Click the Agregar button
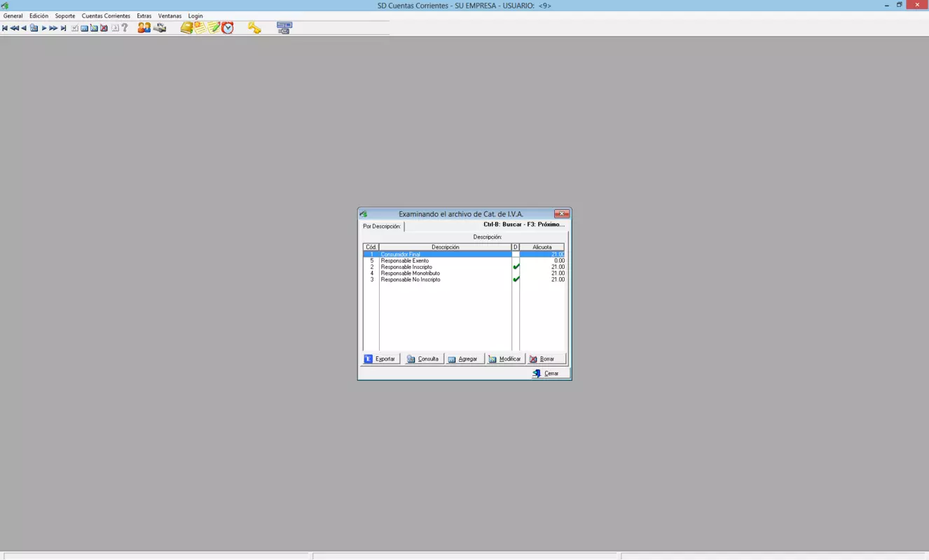This screenshot has height=560, width=929. click(x=464, y=359)
